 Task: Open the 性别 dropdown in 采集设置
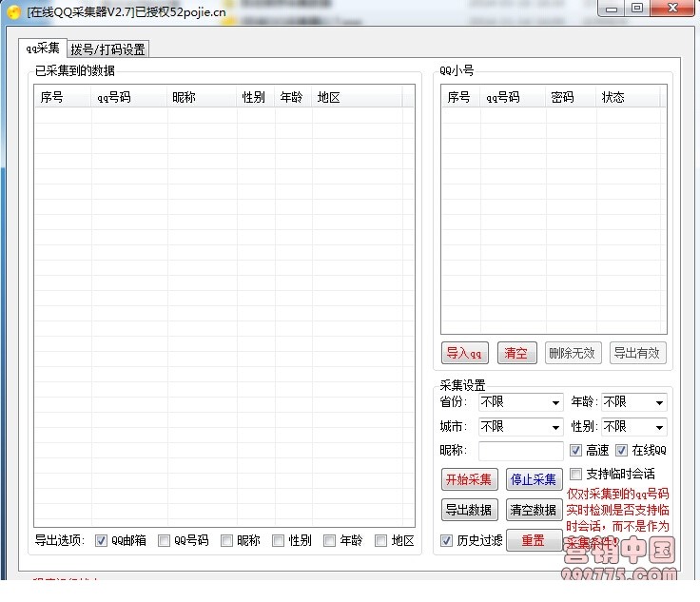pyautogui.click(x=634, y=427)
